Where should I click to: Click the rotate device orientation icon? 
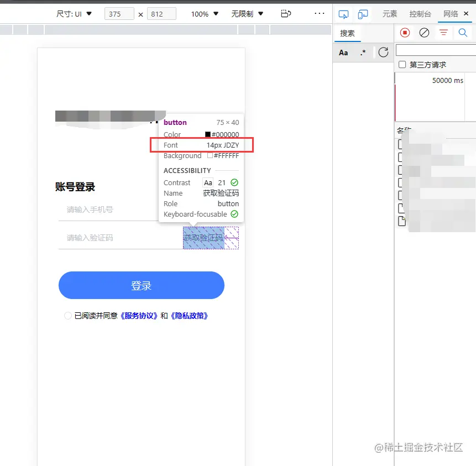[286, 14]
